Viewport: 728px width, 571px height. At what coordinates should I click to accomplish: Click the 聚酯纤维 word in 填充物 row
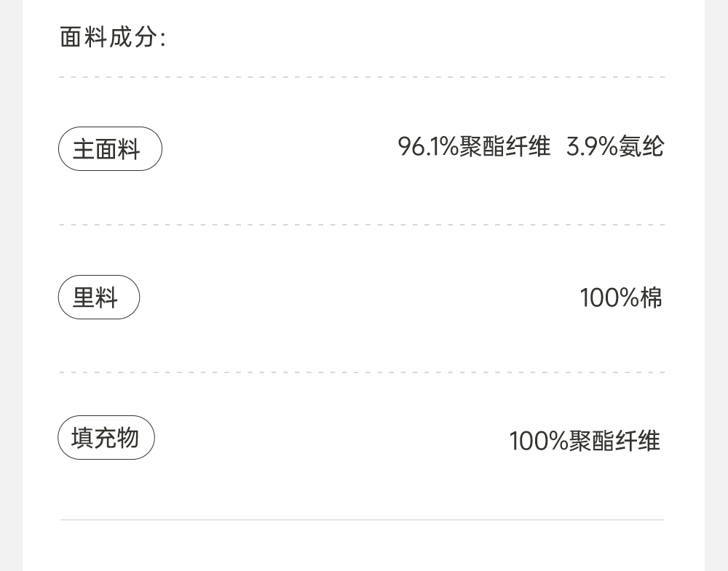[x=615, y=441]
